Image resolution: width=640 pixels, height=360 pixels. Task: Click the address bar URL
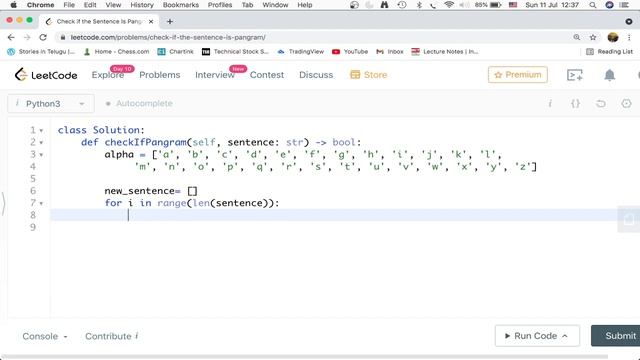point(168,37)
